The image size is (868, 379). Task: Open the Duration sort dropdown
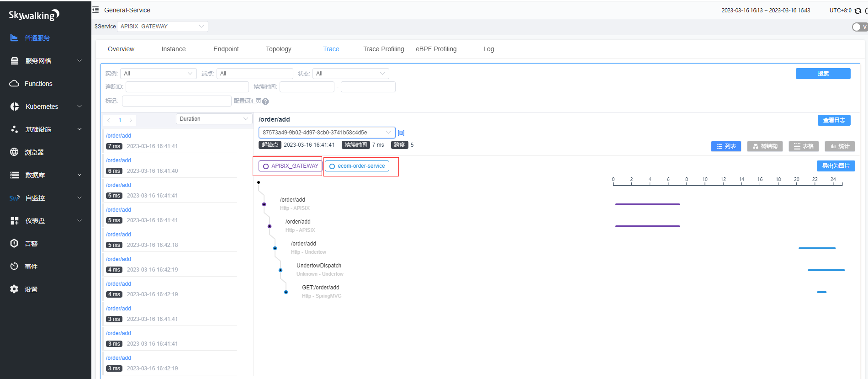214,119
